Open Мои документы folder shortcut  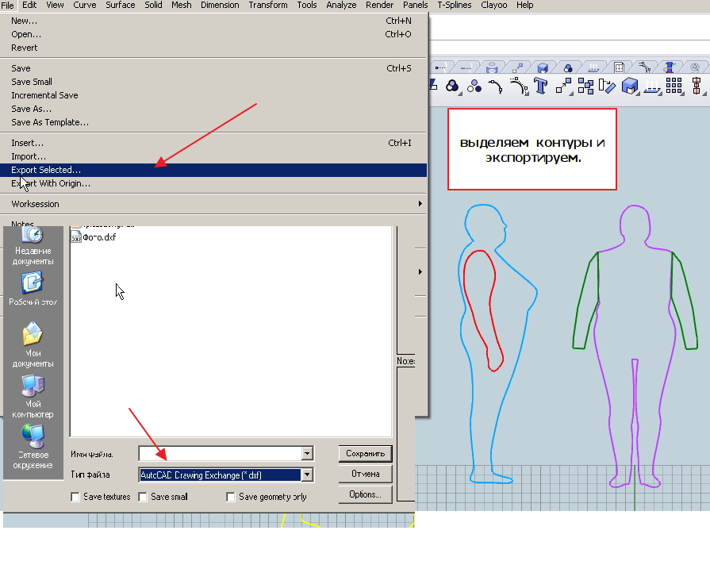coord(33,345)
